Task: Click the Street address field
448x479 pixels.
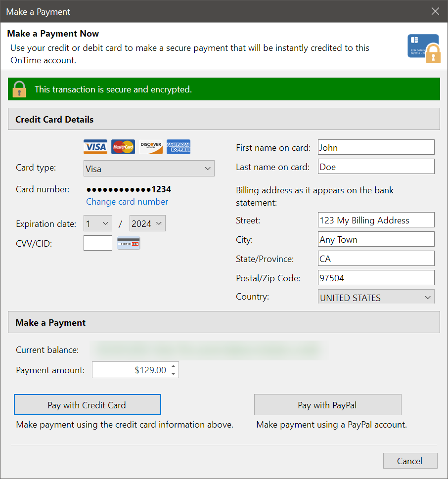Action: [376, 220]
